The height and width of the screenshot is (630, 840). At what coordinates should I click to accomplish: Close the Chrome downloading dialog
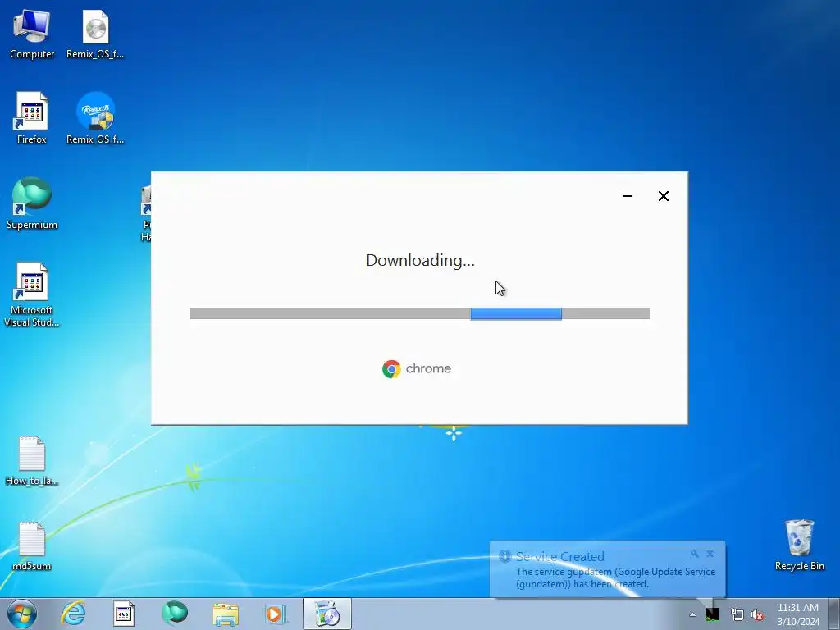click(x=663, y=196)
